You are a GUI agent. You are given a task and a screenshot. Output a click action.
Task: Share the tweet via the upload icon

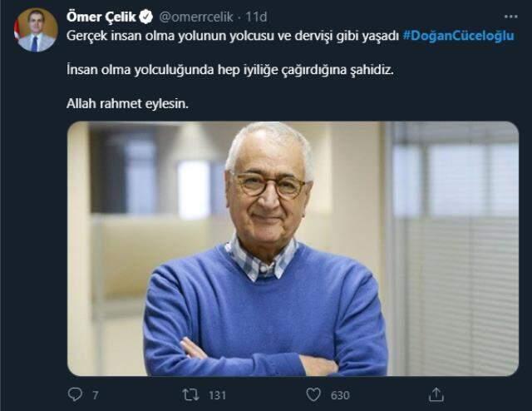pyautogui.click(x=436, y=394)
